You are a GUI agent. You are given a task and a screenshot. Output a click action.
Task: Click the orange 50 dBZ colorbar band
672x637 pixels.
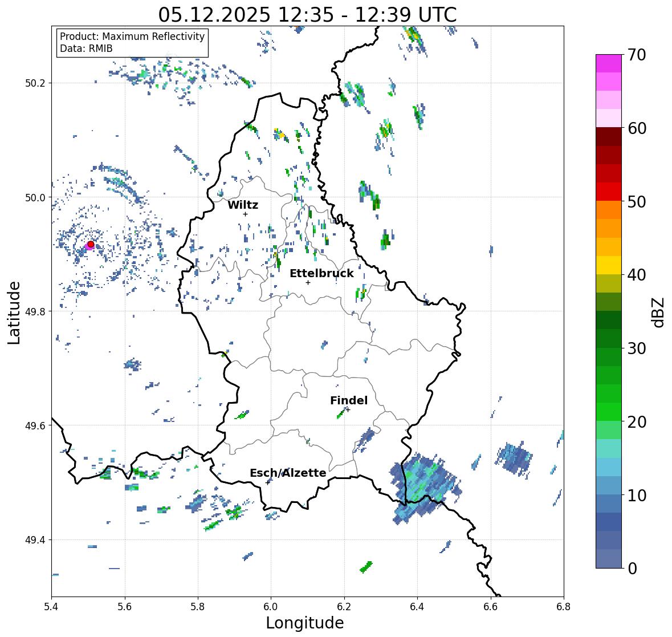tap(609, 210)
